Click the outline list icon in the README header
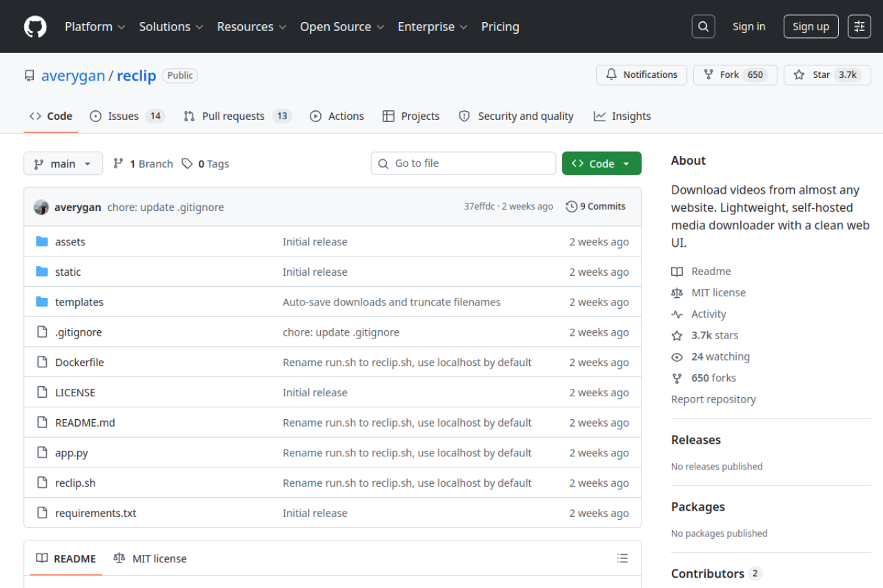Viewport: 883px width, 588px height. pyautogui.click(x=622, y=558)
